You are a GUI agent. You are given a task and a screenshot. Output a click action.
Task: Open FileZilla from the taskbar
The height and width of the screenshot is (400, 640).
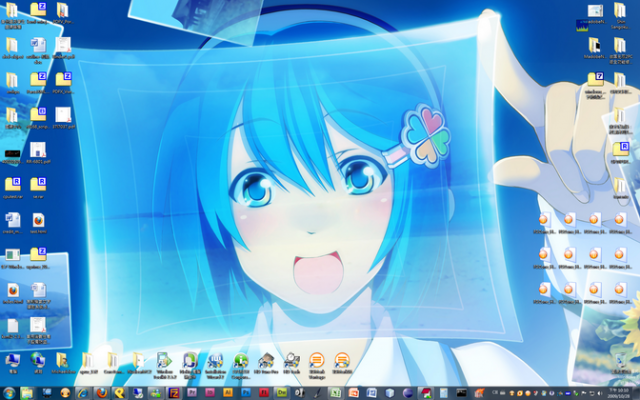click(x=174, y=393)
